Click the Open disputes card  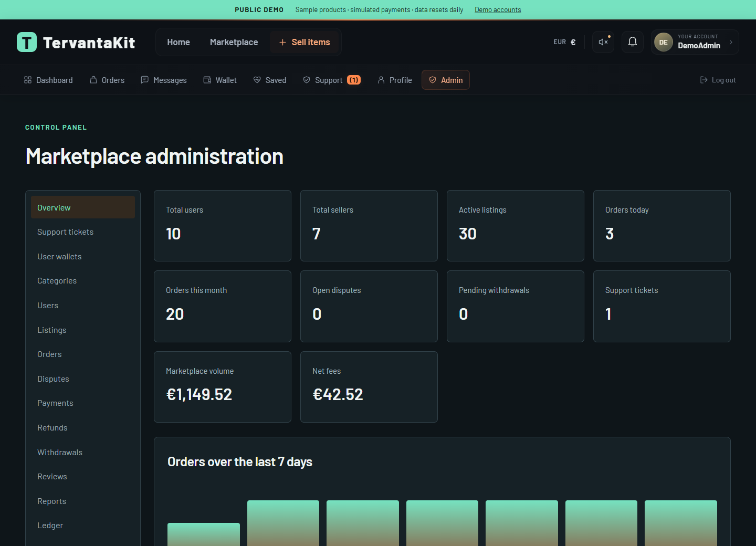(x=369, y=306)
